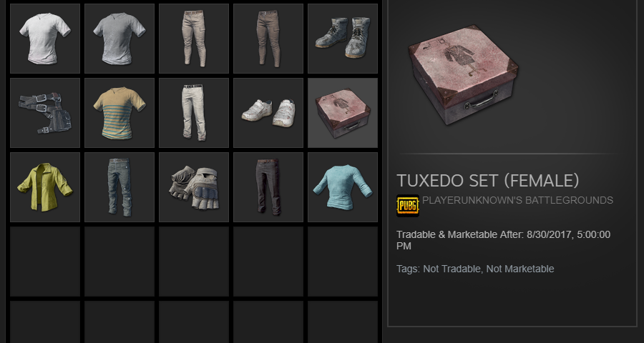This screenshot has width=644, height=343.
Task: Select the Tuxedo Set crate in the grid
Action: tap(343, 113)
